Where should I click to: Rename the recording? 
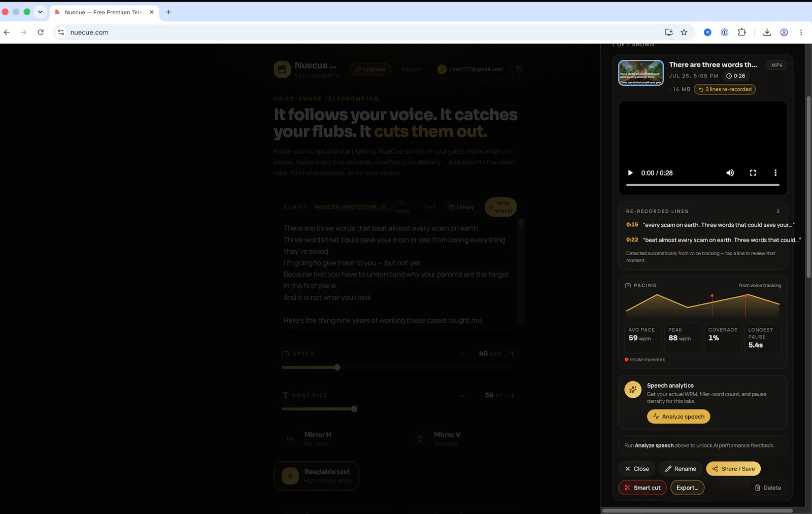point(681,469)
